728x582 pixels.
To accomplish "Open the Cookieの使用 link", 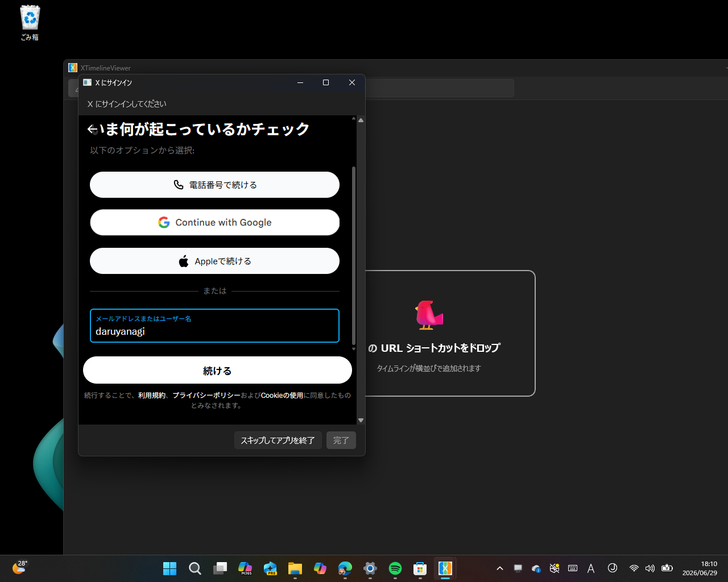I will tap(282, 395).
